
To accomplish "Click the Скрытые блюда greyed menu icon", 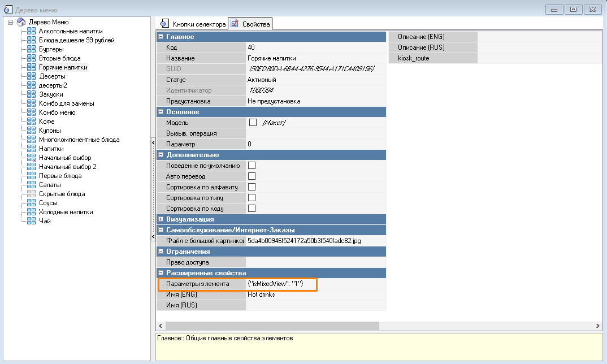I will point(32,194).
